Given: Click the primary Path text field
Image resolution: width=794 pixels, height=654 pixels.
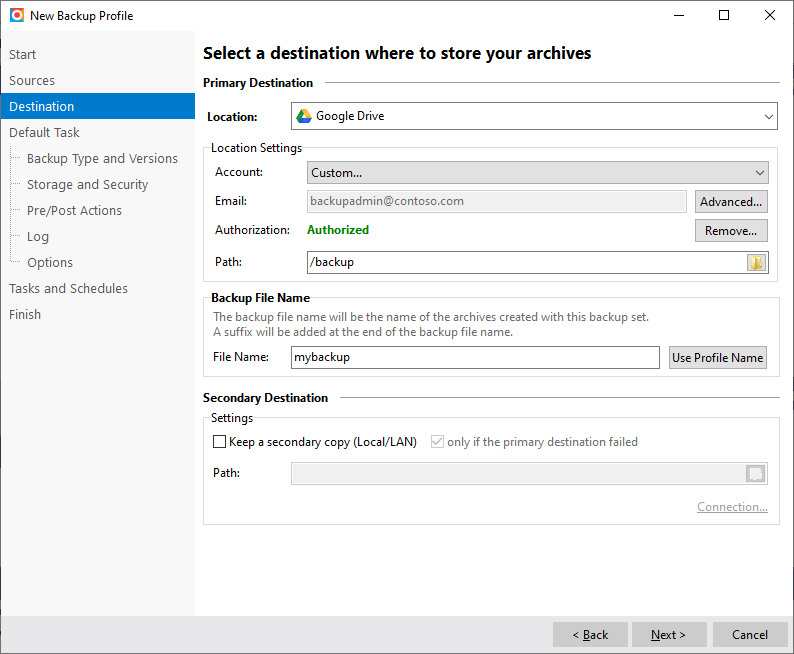Looking at the screenshot, I should coord(526,263).
